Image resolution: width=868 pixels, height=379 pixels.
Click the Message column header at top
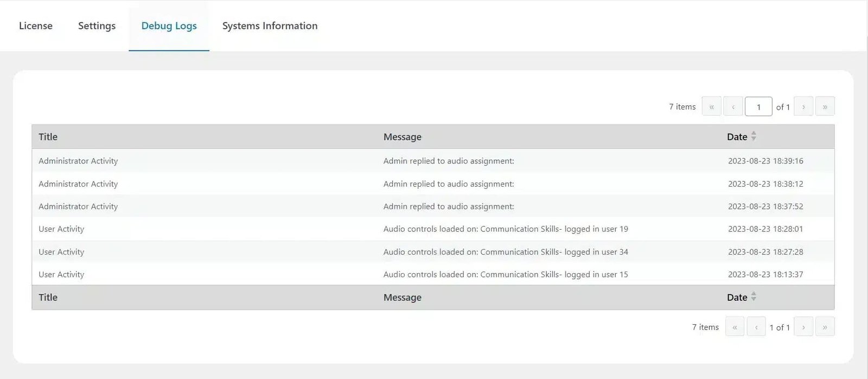click(x=402, y=137)
